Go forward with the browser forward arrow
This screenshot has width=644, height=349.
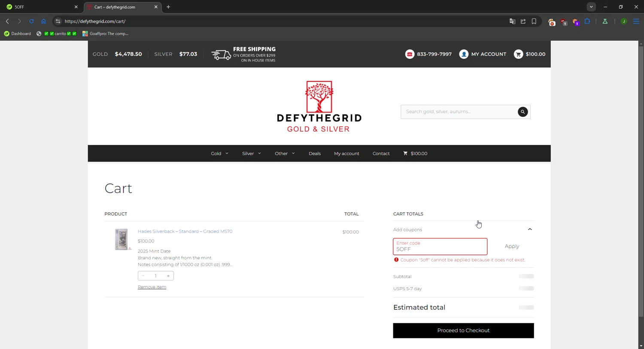click(x=19, y=21)
